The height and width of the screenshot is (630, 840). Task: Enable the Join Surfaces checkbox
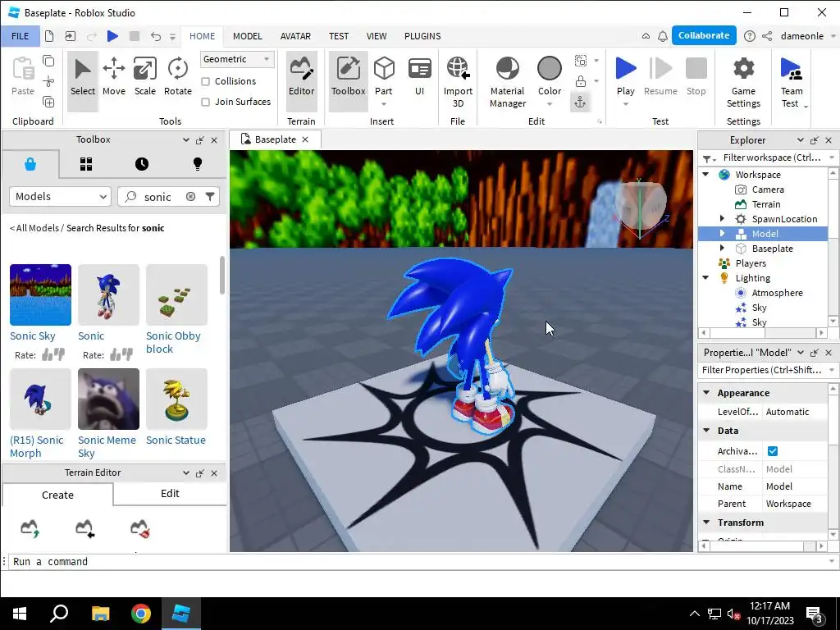[x=205, y=102]
